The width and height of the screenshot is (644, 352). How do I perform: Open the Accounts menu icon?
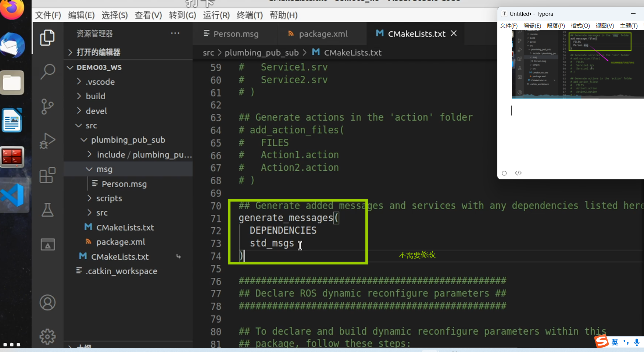[47, 303]
